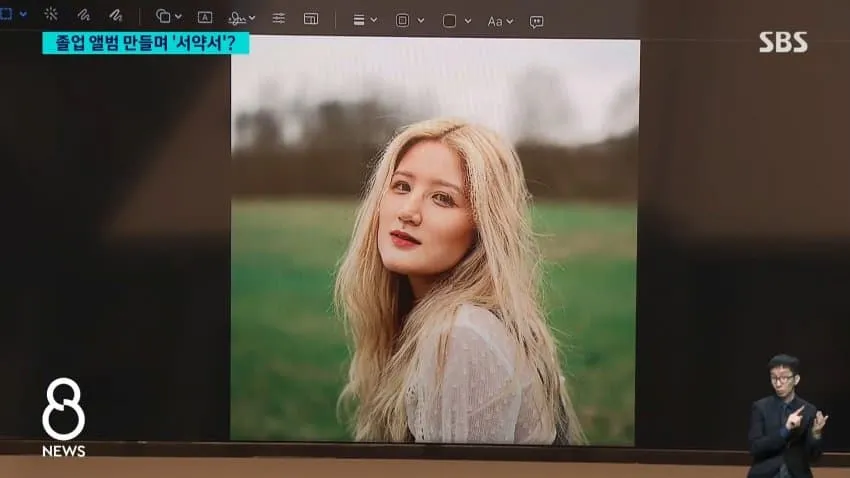Viewport: 850px width, 478px height.
Task: Open the Adjust Size tool
Action: tap(311, 19)
